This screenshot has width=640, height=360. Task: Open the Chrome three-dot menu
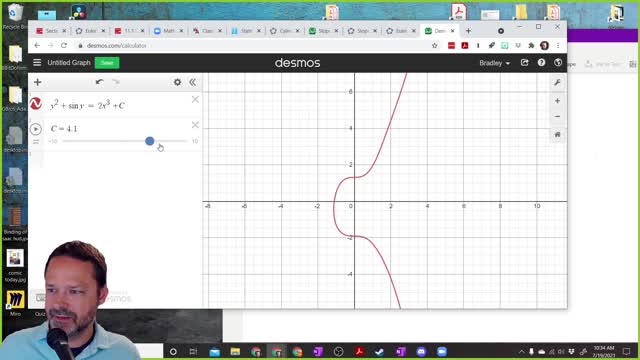click(x=558, y=46)
